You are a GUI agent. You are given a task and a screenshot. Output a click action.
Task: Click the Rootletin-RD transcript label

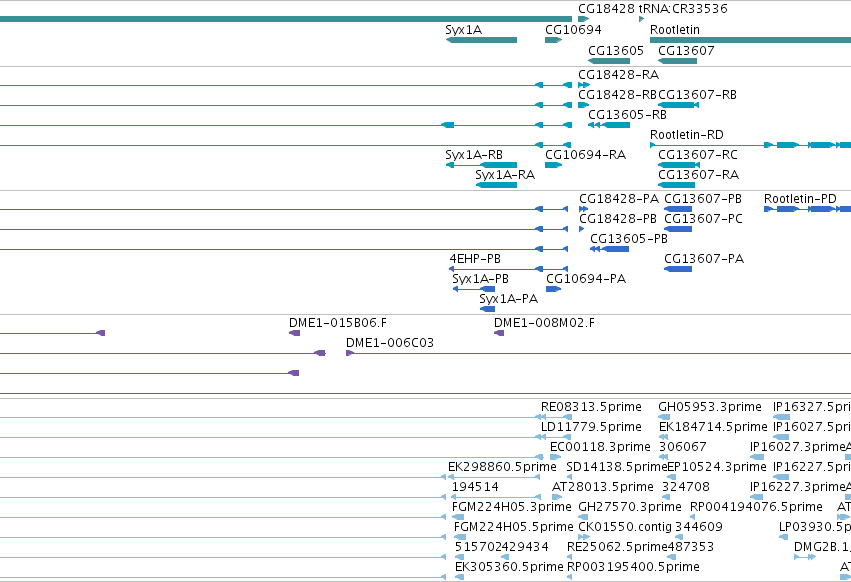[687, 135]
